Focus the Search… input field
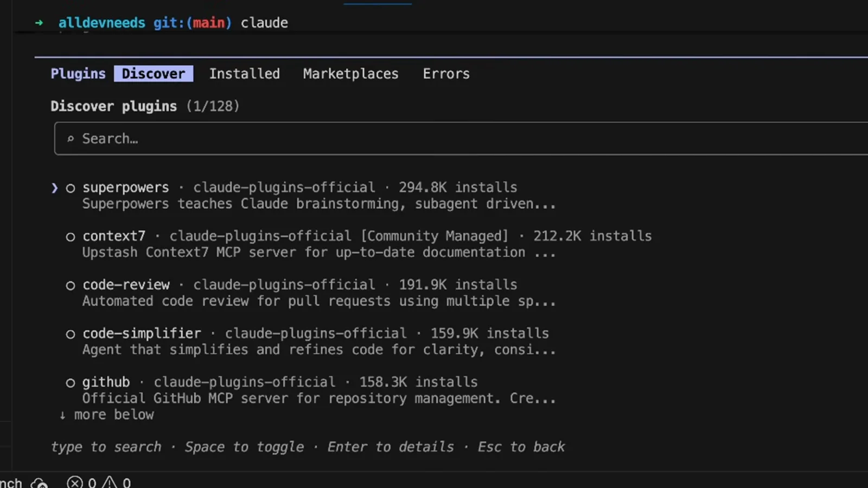The width and height of the screenshot is (868, 488). (461, 139)
